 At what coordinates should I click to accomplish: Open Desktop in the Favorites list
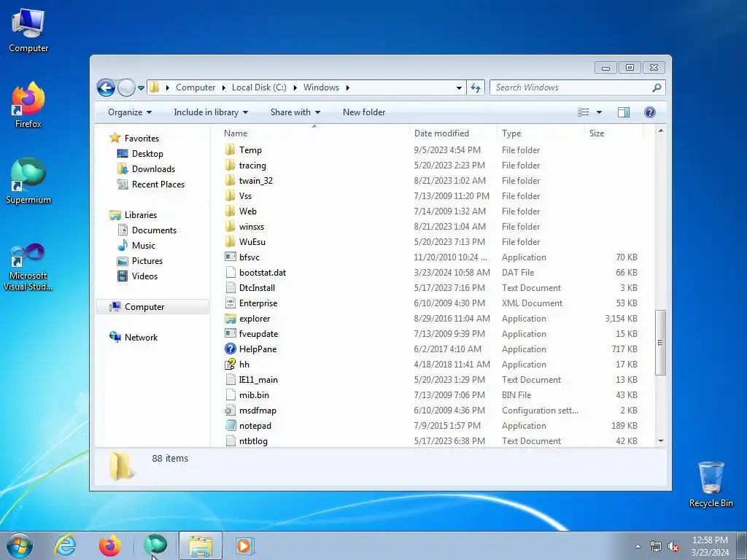(x=147, y=154)
